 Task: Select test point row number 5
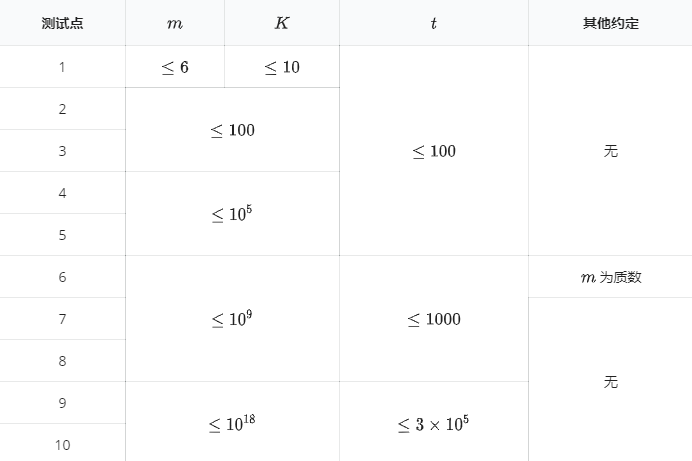coord(62,235)
